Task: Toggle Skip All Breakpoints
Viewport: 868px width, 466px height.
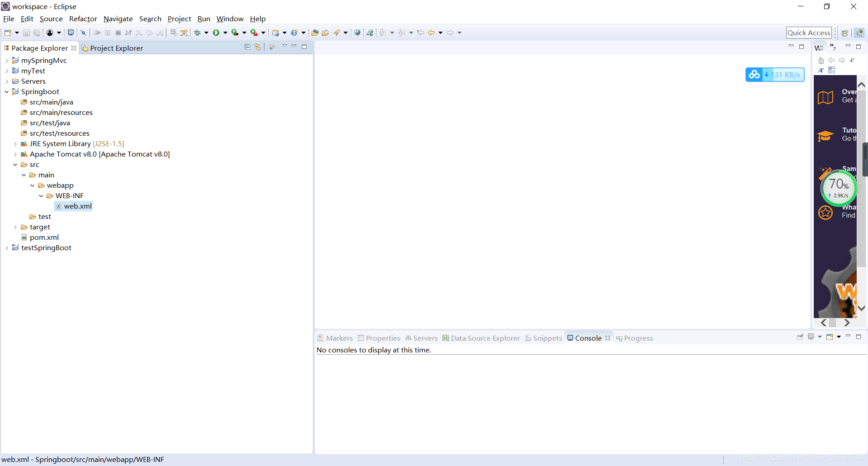Action: (x=84, y=33)
